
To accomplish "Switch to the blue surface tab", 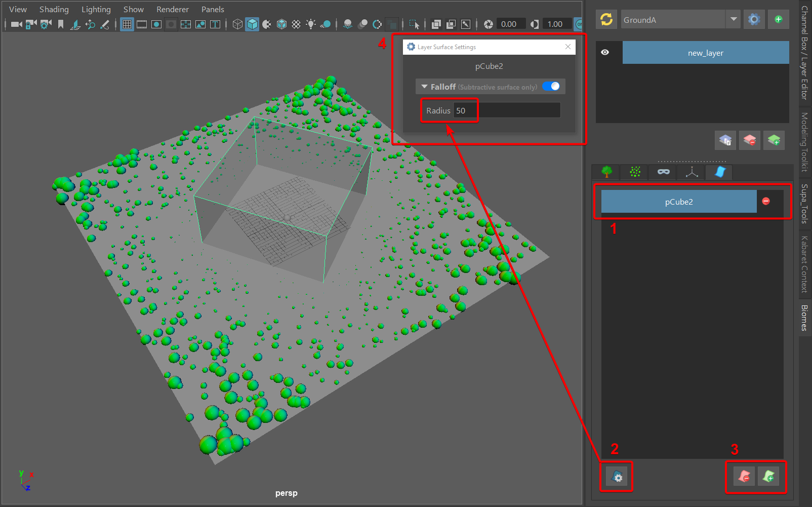I will point(719,172).
